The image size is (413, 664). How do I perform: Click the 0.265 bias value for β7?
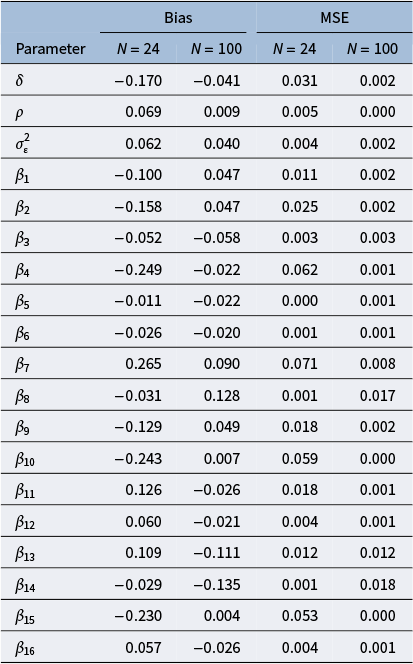coord(144,363)
